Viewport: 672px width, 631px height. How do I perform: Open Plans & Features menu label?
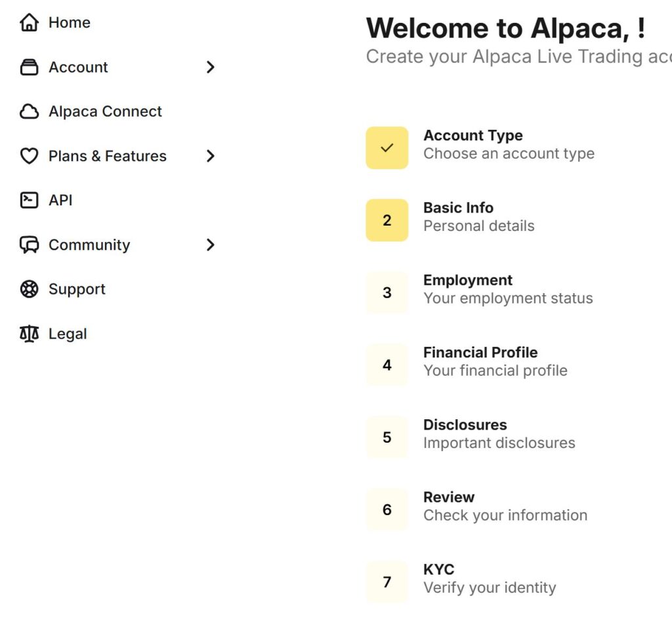click(107, 156)
